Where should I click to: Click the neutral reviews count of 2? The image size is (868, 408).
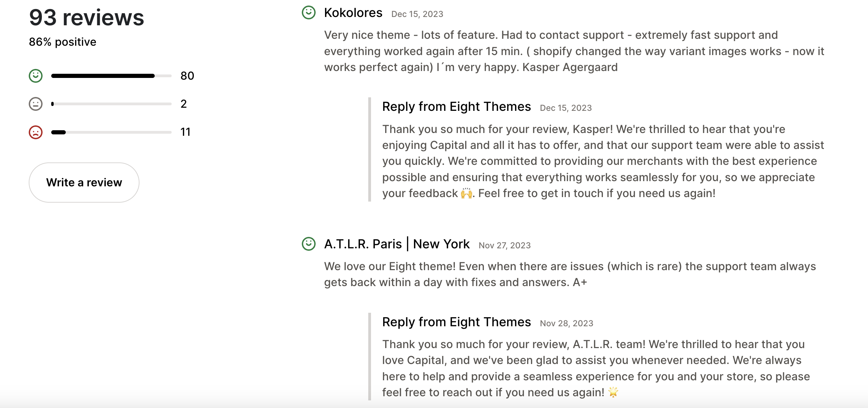pyautogui.click(x=183, y=104)
